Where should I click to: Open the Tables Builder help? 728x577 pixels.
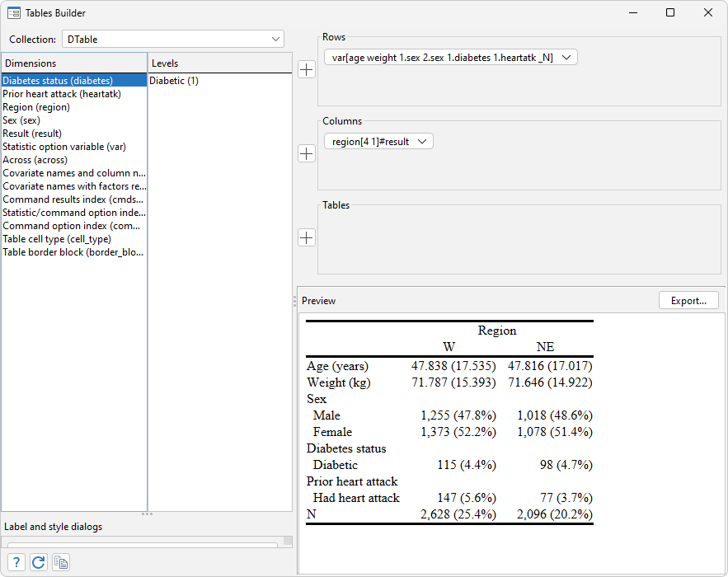[x=16, y=561]
